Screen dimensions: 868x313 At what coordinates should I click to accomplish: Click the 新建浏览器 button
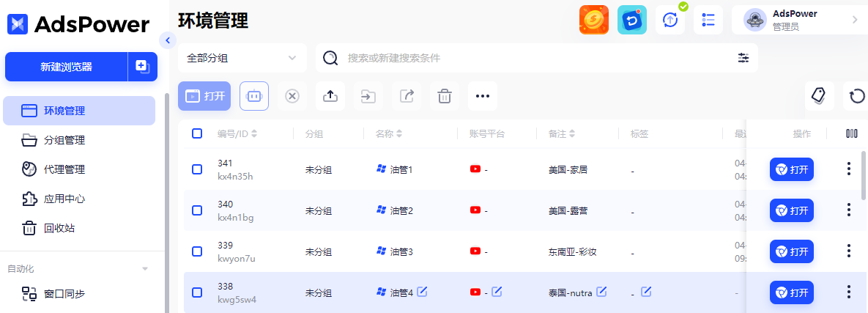point(66,67)
